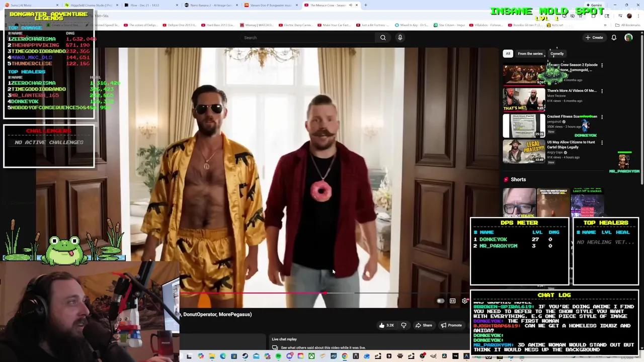This screenshot has width=644, height=362.
Task: Open Mixed In Key bookmark
Action: pos(411,25)
